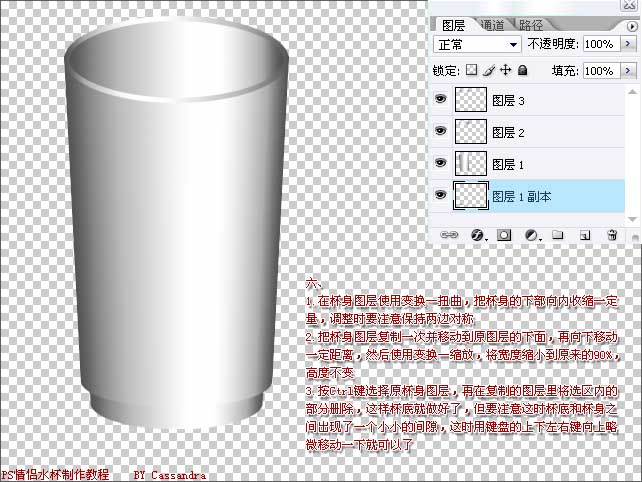Click the 锁定 label
The width and height of the screenshot is (642, 482).
click(446, 71)
